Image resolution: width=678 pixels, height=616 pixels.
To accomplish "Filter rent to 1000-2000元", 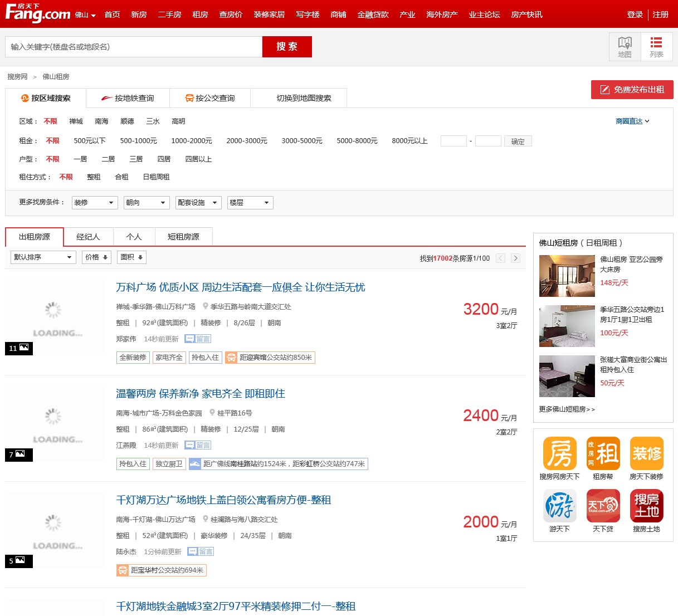I will pos(192,141).
